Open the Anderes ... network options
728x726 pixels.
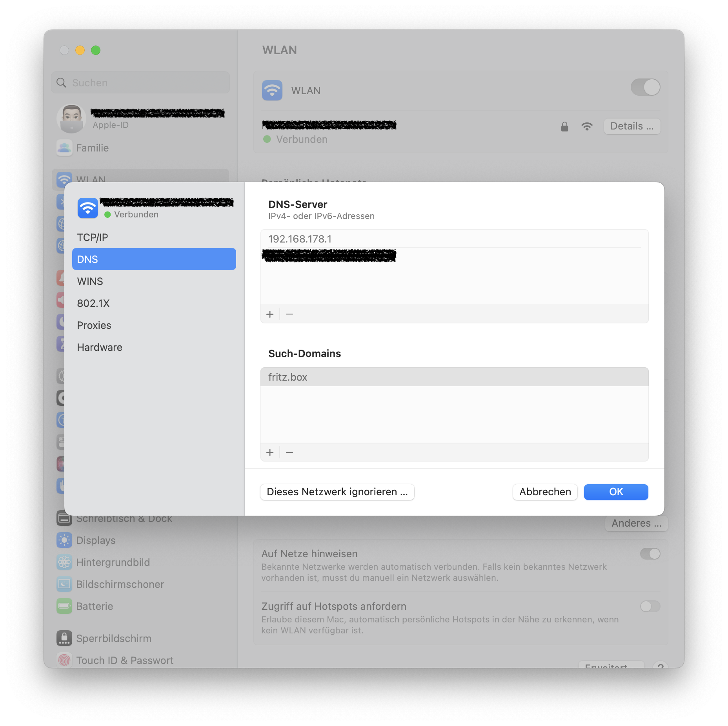(x=636, y=524)
